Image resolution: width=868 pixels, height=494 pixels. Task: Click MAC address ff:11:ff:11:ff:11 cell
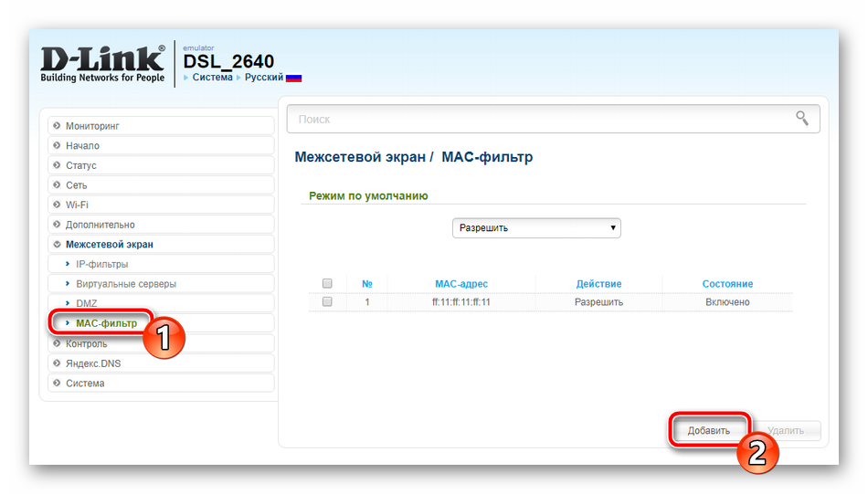pos(461,302)
